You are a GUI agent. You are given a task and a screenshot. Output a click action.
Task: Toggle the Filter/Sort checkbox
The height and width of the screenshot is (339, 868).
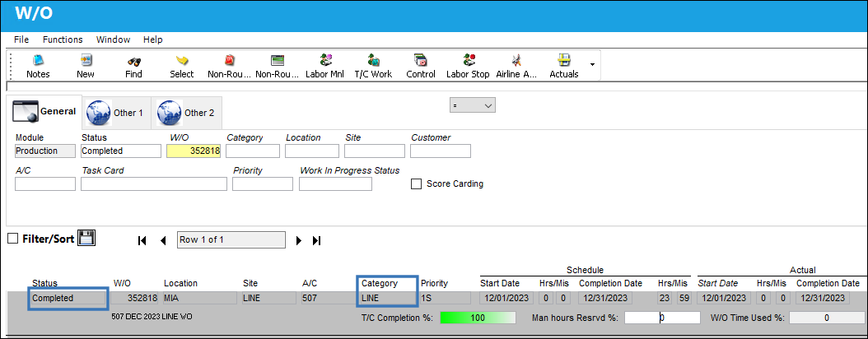(12, 239)
